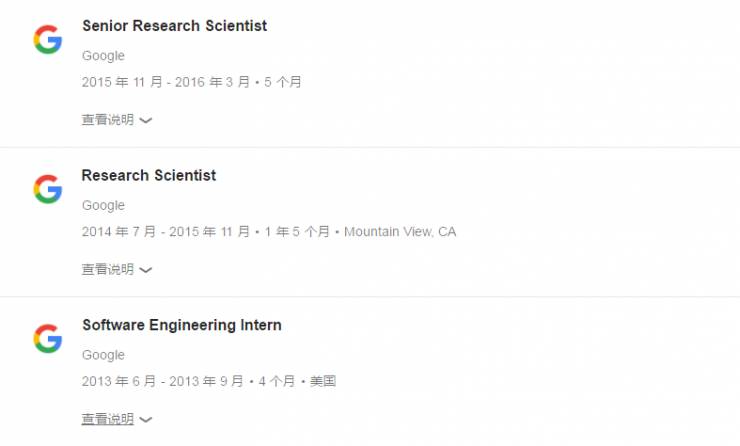
Task: Open the Senior Research Scientist title
Action: [x=174, y=26]
